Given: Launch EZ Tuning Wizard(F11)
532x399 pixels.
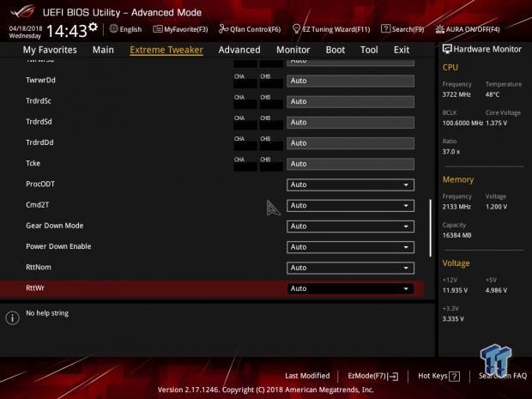Looking at the screenshot, I should pyautogui.click(x=331, y=29).
